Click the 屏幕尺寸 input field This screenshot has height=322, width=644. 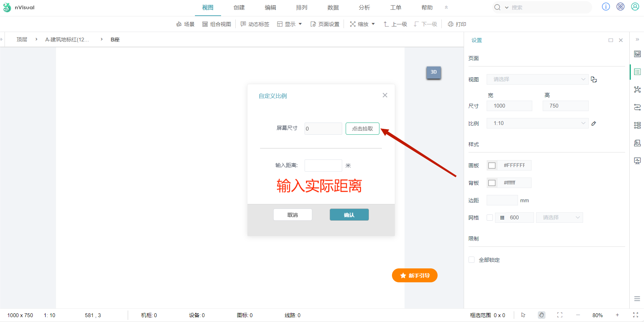coord(323,128)
